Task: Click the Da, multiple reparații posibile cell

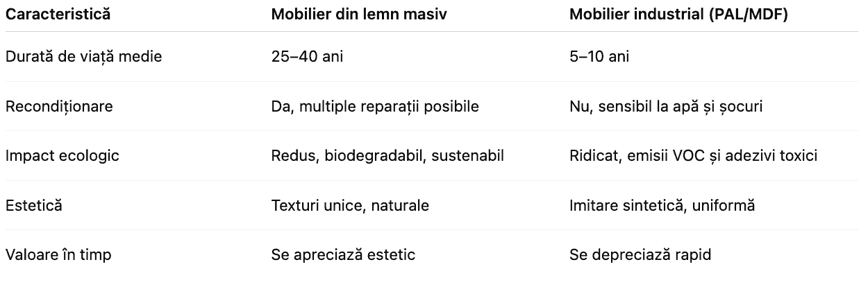Action: 375,107
